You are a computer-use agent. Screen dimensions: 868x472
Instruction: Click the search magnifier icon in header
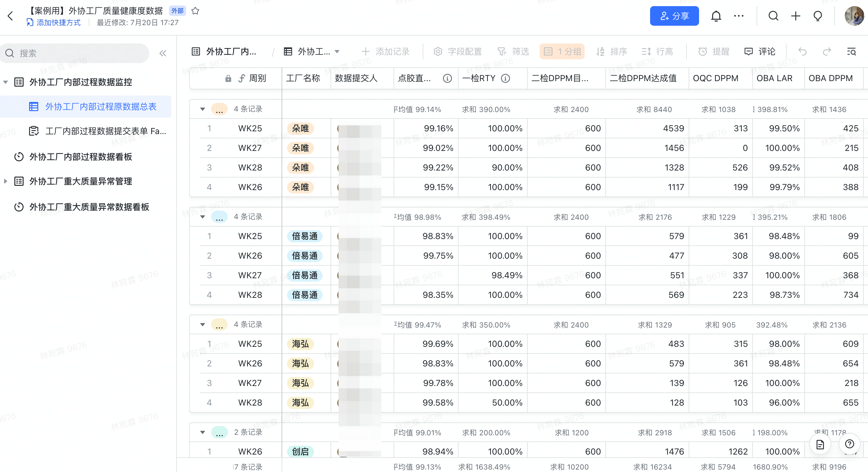[773, 16]
